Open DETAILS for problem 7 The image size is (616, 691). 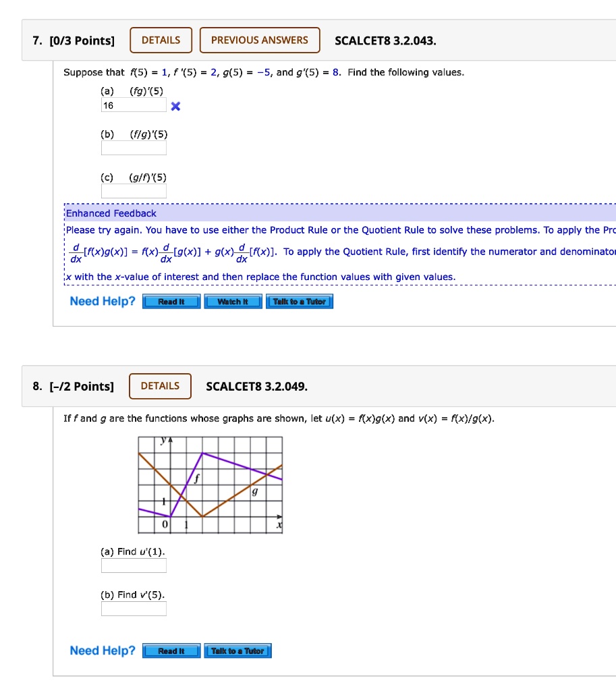click(x=161, y=40)
